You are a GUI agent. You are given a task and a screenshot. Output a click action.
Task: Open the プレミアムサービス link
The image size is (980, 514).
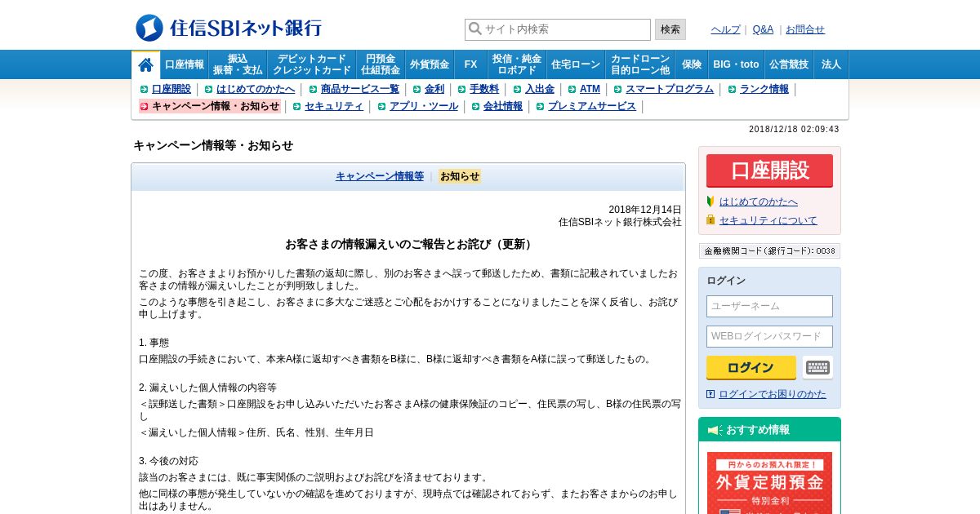(x=592, y=106)
